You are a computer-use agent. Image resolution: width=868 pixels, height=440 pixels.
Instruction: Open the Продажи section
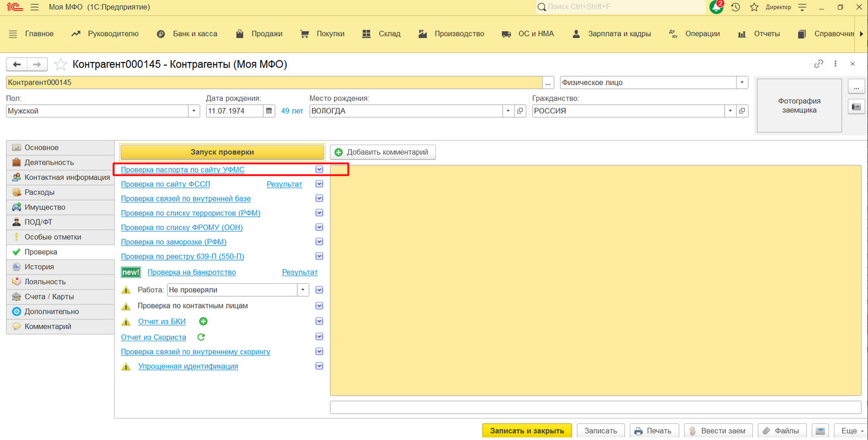pyautogui.click(x=259, y=34)
